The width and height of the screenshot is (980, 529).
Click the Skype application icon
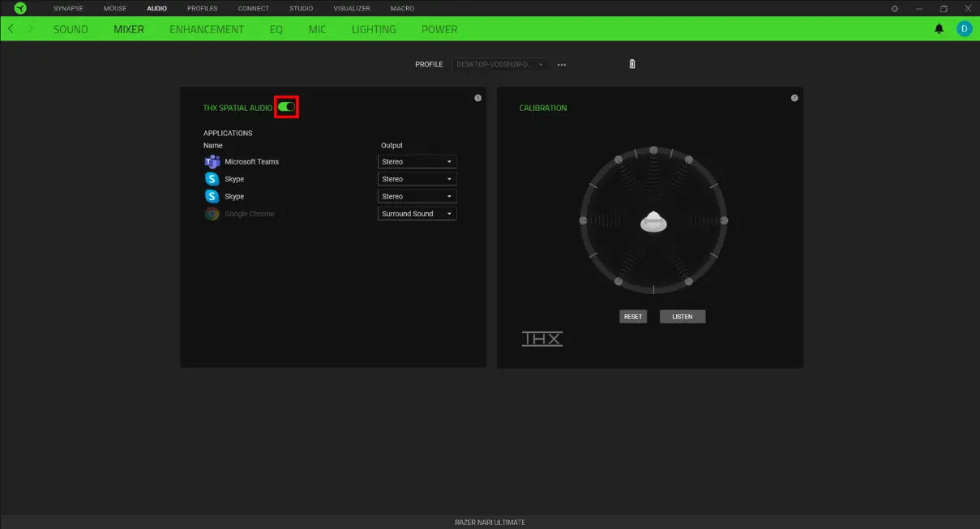(212, 178)
